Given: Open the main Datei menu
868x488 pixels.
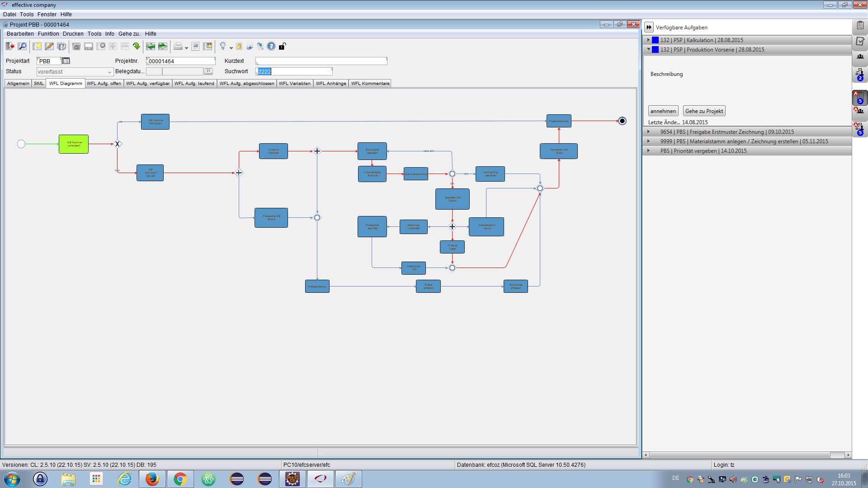Looking at the screenshot, I should (9, 14).
